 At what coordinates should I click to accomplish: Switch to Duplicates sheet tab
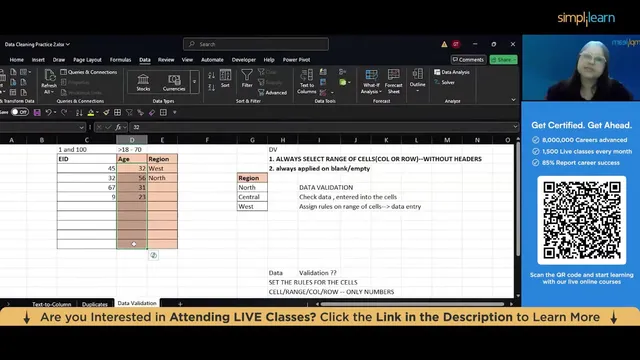coord(95,304)
